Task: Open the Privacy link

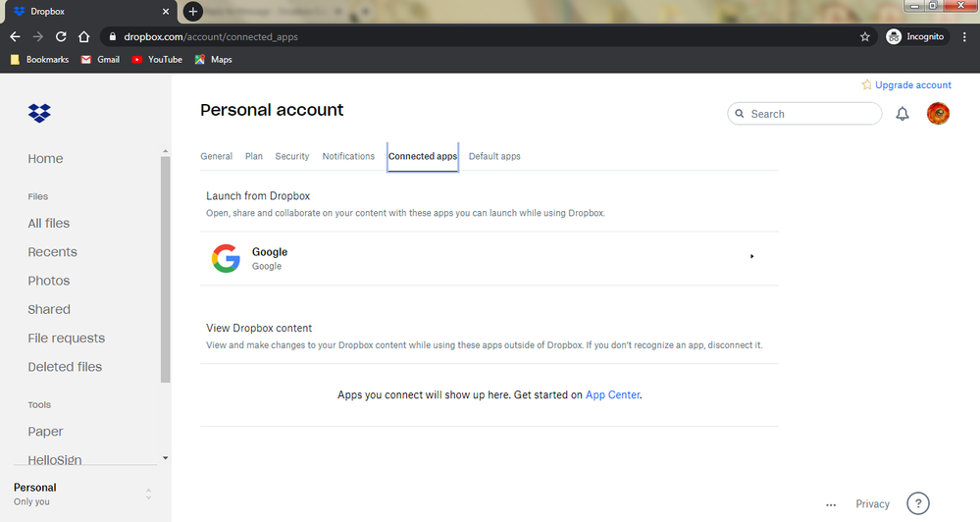Action: (872, 504)
